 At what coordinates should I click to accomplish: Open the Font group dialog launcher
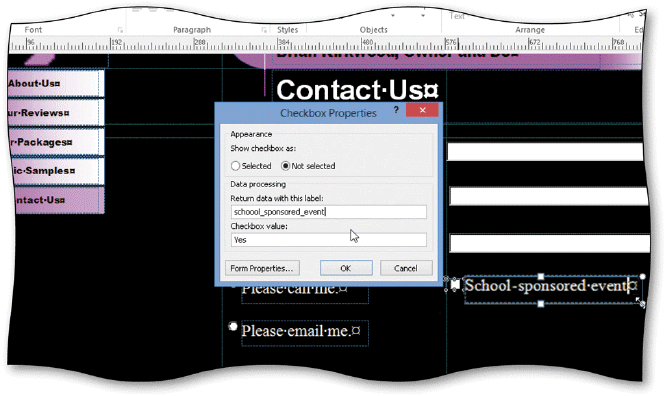point(120,30)
